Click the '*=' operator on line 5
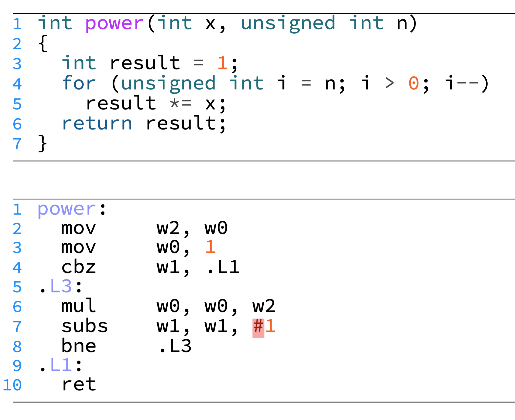Viewport: 515px width, 420px height. 181,104
